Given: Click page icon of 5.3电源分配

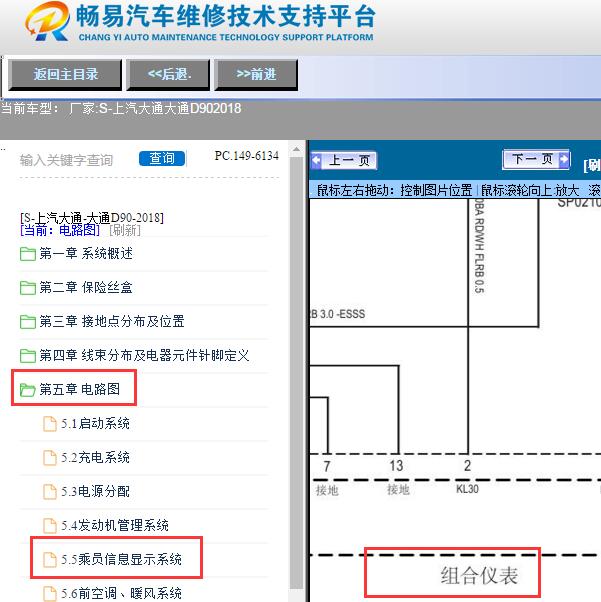Looking at the screenshot, I should (x=50, y=492).
